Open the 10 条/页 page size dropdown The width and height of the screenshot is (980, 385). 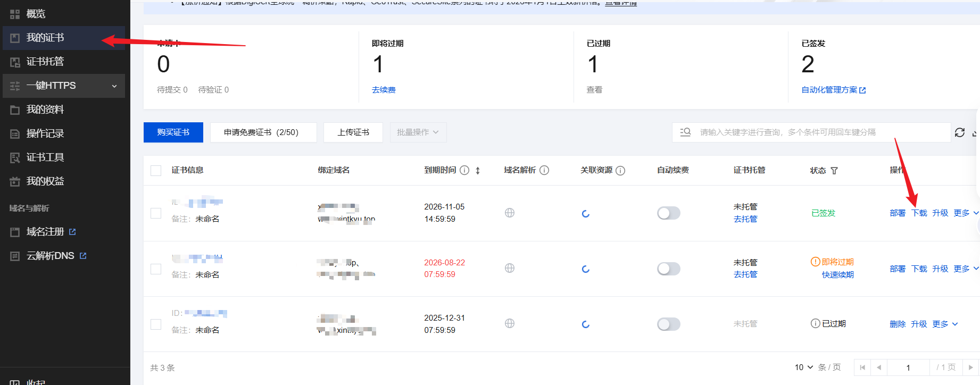pos(804,367)
